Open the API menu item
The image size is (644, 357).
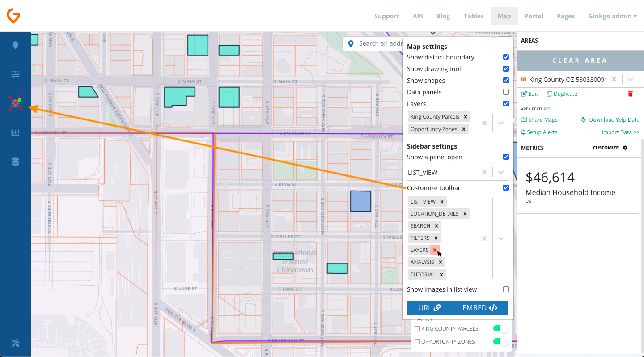418,16
